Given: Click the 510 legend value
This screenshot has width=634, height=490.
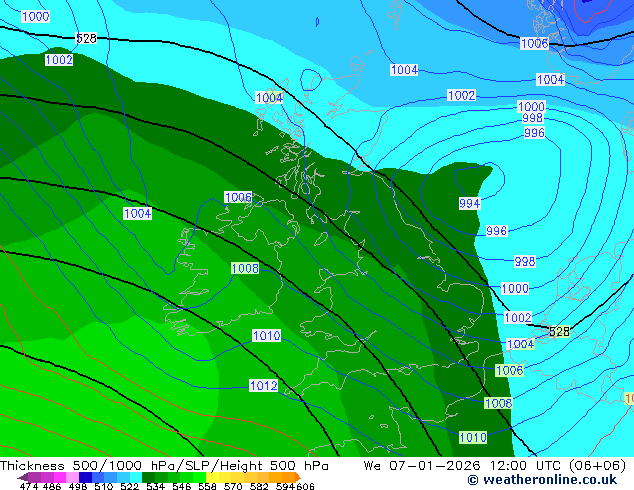Looking at the screenshot, I should point(104,486).
